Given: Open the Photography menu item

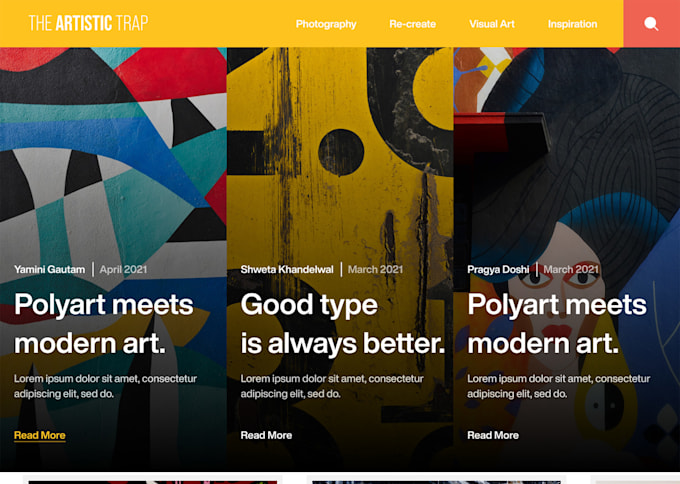Looking at the screenshot, I should [326, 24].
